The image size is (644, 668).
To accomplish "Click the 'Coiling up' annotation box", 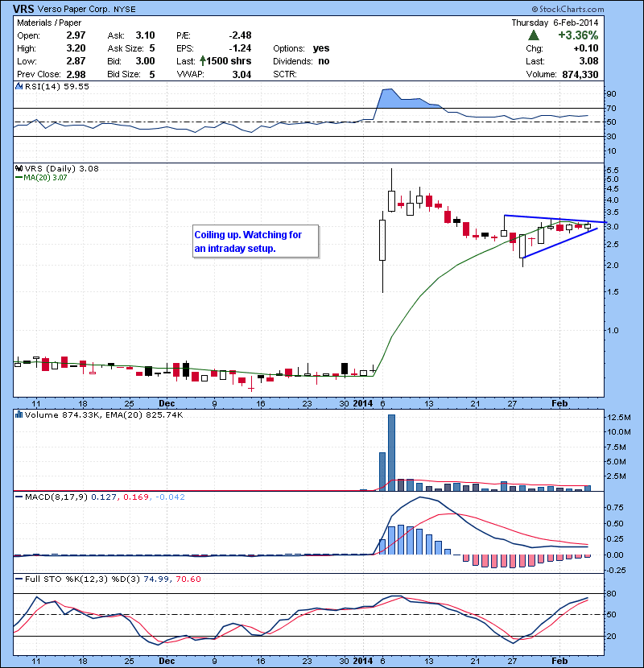I will click(x=255, y=241).
